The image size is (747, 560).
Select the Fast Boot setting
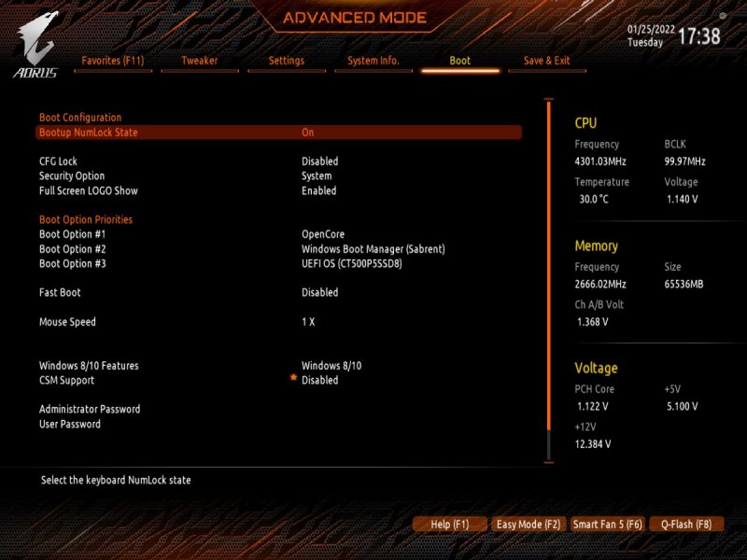[x=60, y=292]
